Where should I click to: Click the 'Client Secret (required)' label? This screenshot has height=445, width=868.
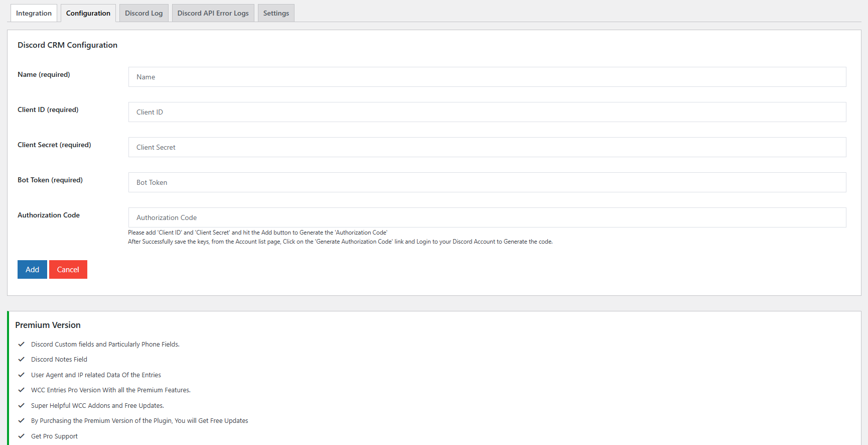[x=54, y=145]
